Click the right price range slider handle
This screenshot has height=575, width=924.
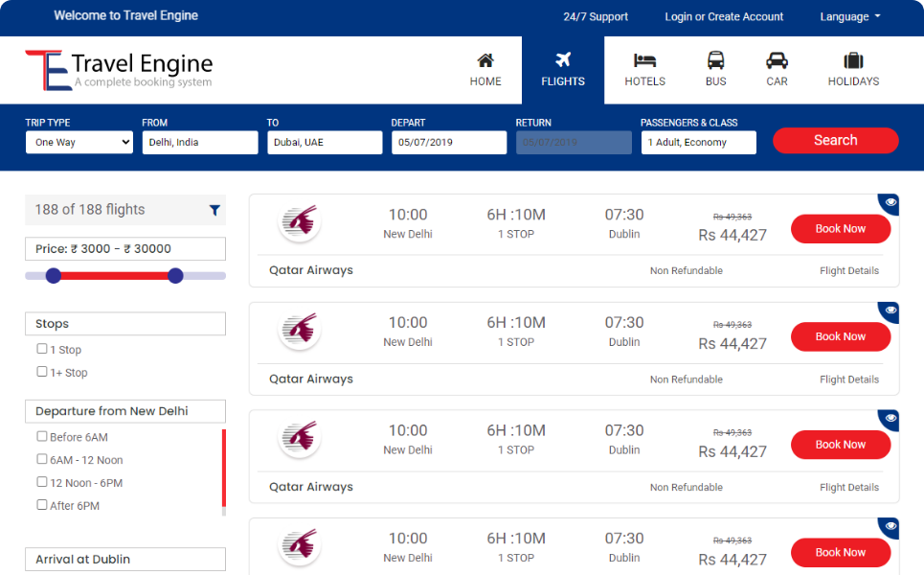point(175,276)
